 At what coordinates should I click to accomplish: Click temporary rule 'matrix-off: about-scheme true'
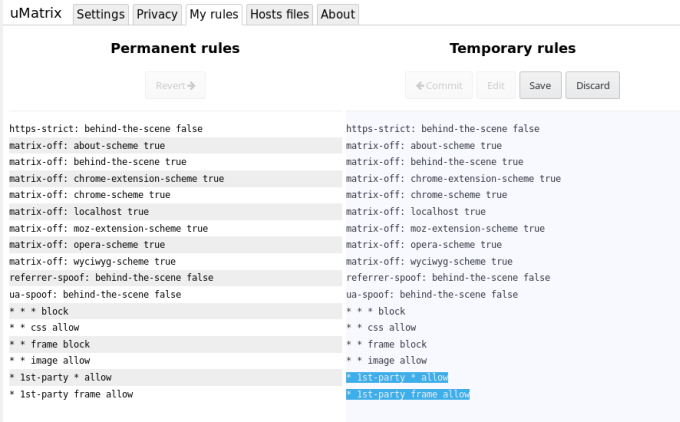tap(424, 145)
